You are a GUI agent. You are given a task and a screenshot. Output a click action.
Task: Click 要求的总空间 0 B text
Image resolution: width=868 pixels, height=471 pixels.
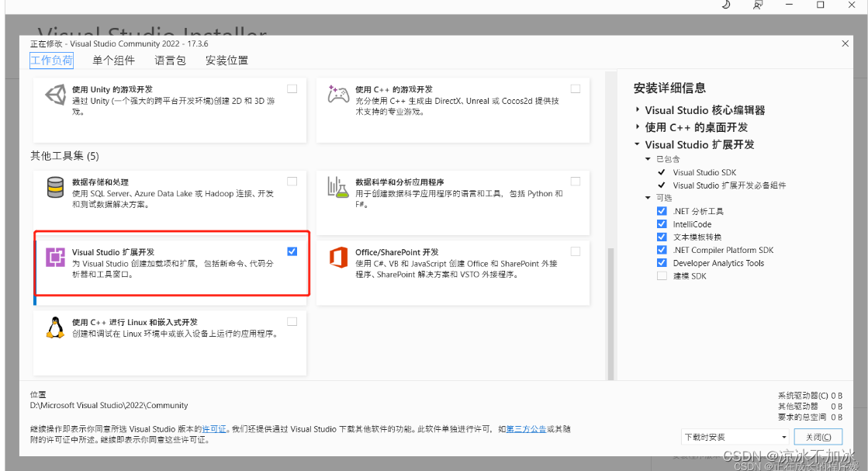(810, 417)
